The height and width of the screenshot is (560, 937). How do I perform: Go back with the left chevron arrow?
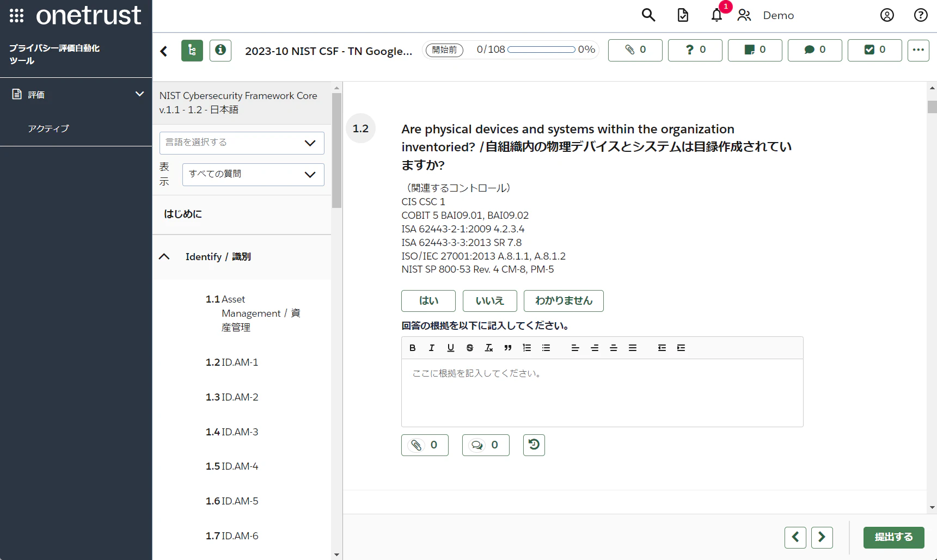(x=164, y=51)
